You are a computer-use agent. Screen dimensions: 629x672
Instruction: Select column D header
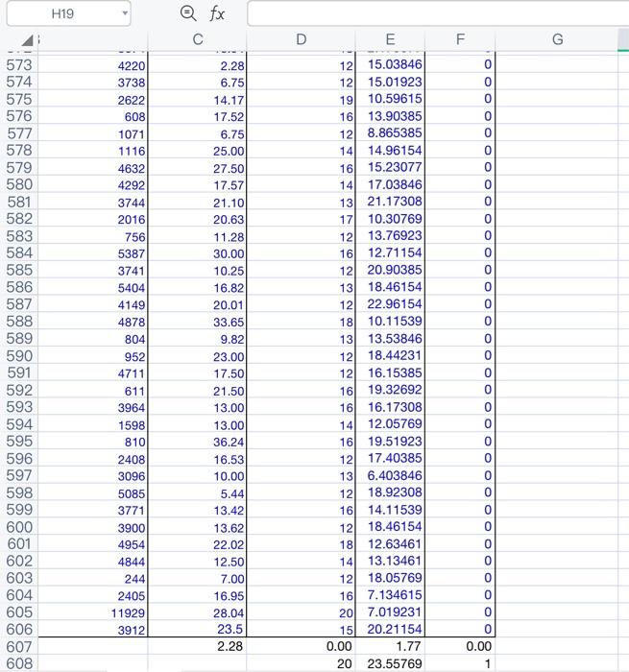tap(301, 39)
